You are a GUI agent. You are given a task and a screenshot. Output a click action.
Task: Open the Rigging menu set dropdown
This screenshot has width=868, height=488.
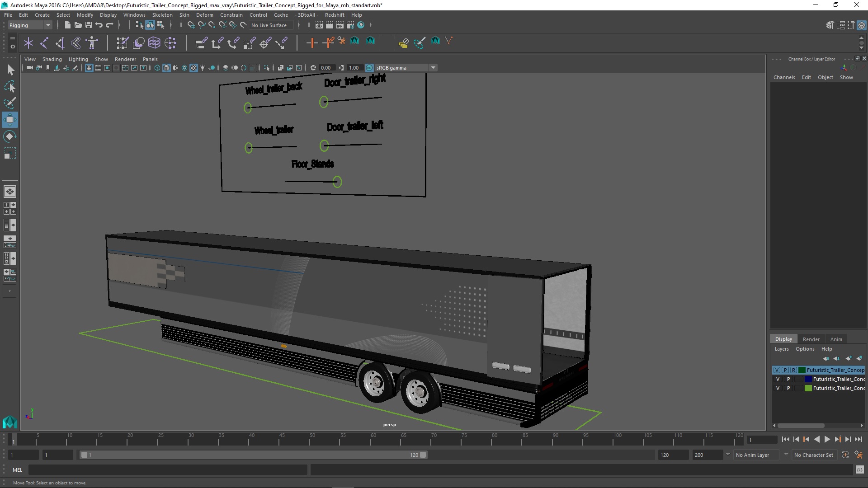pos(29,25)
